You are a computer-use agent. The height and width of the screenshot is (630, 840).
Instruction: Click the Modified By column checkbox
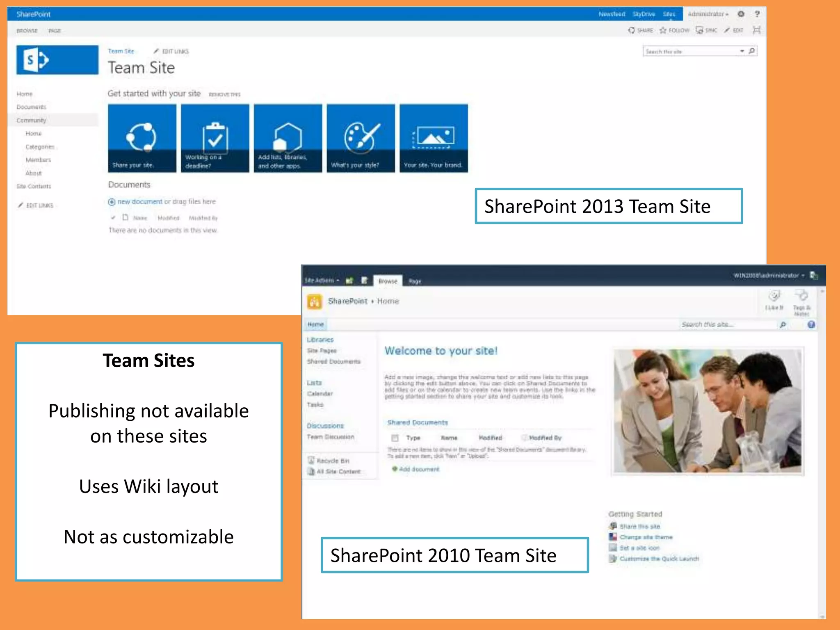[x=524, y=438]
